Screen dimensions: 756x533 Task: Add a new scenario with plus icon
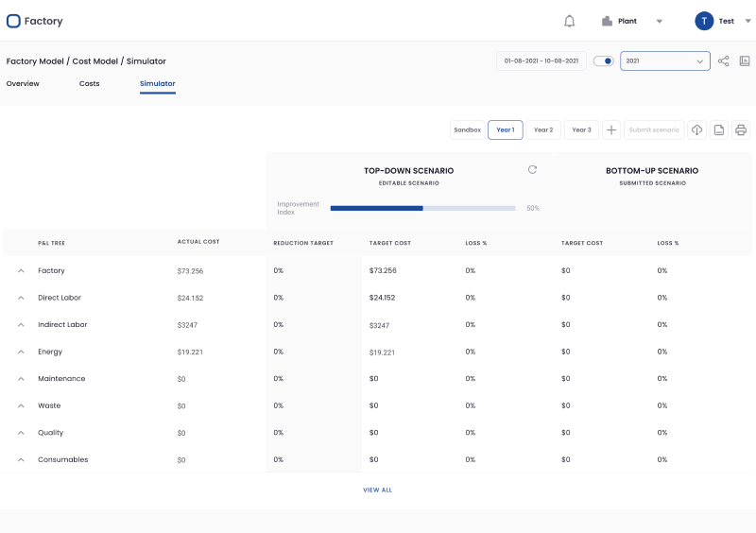pos(611,129)
